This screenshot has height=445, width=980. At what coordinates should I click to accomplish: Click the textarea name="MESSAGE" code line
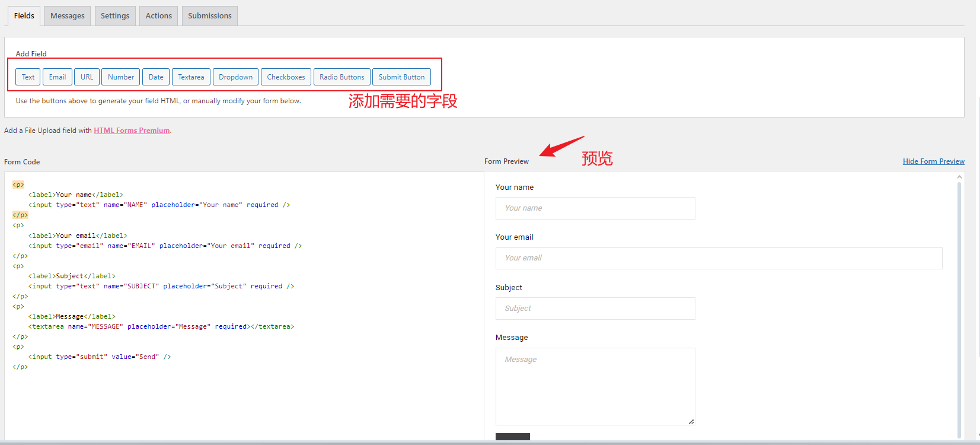tap(161, 326)
